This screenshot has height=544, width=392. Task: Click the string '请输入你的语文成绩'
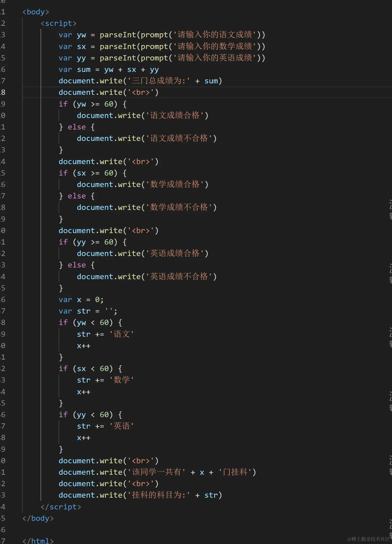tap(215, 35)
